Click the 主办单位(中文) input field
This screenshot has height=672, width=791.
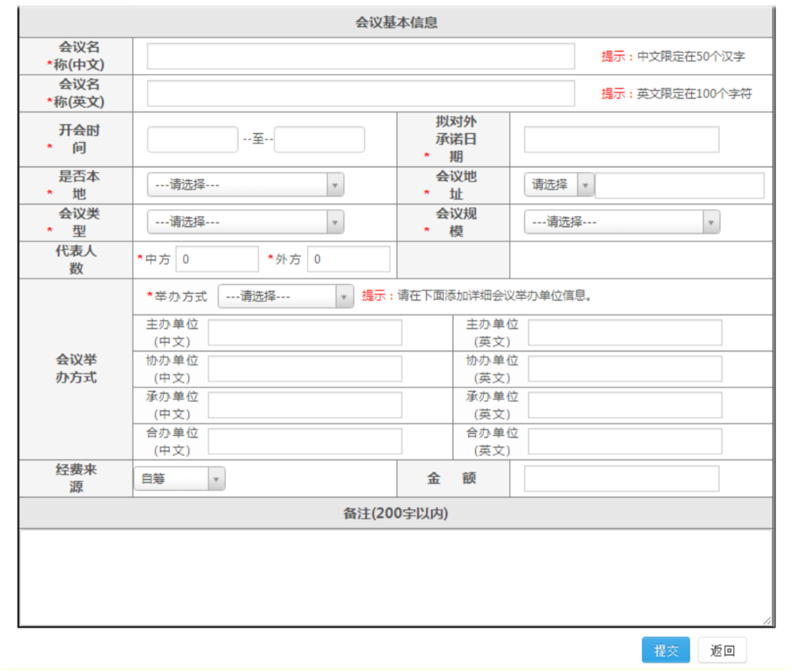305,332
